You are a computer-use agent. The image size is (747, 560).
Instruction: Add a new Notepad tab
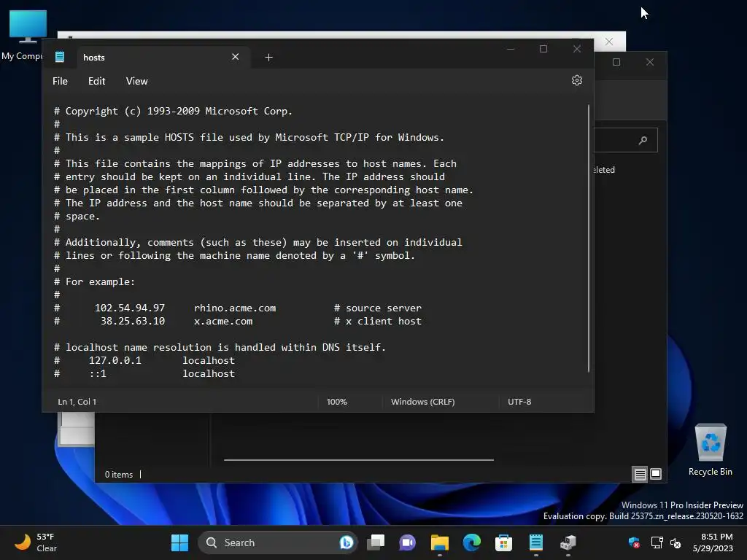point(268,57)
